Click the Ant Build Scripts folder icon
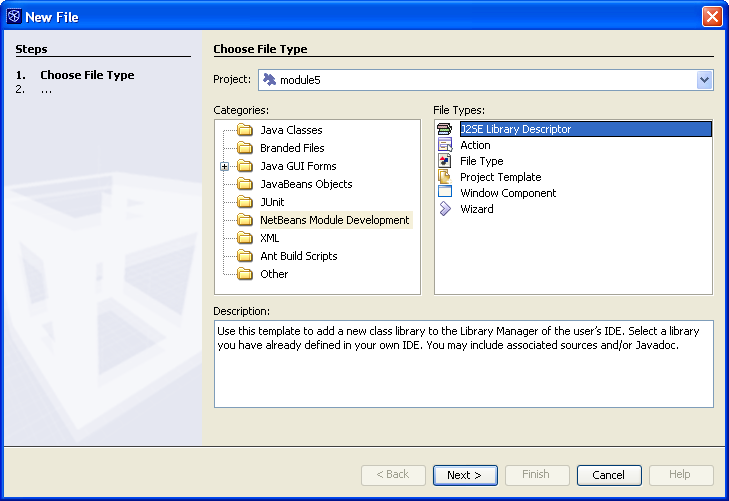Screen dimensions: 729x501 245,256
